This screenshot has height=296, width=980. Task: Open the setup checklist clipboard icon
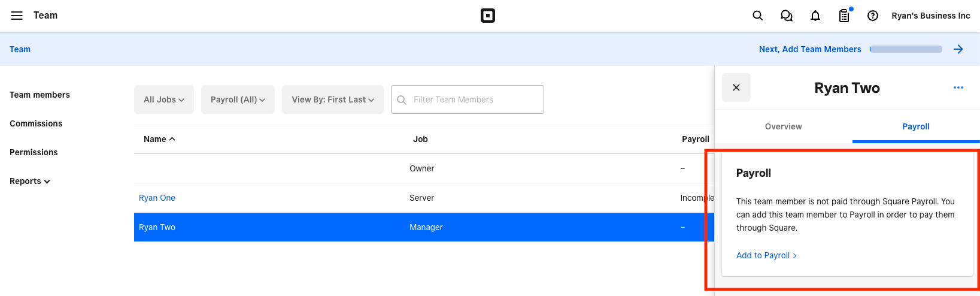(844, 16)
